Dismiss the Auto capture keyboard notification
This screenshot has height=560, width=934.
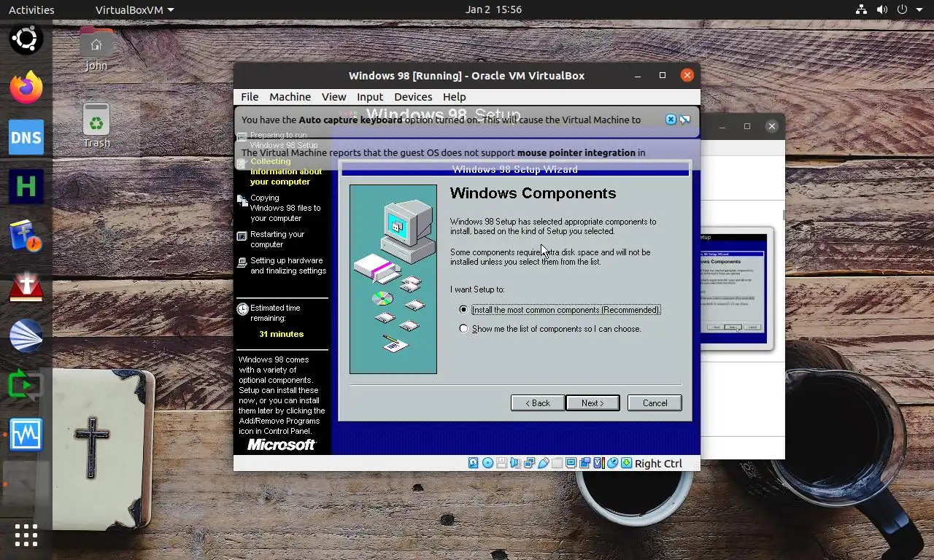pos(671,120)
